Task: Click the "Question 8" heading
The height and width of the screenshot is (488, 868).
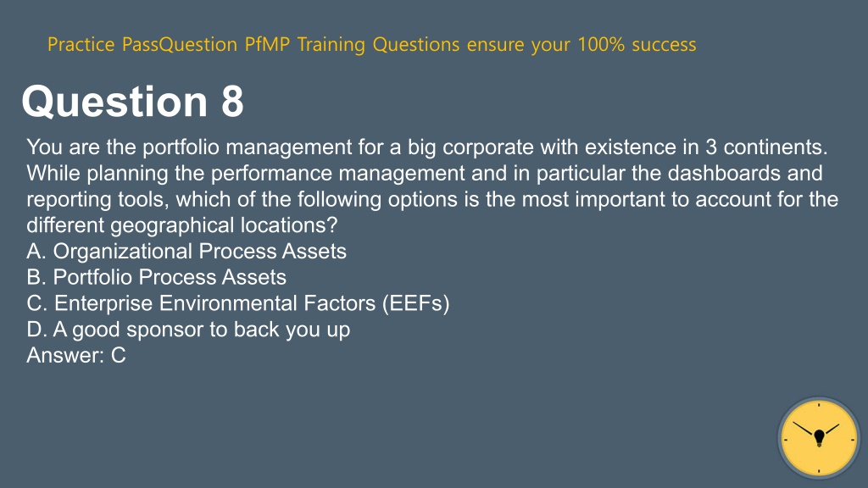Action: click(133, 102)
